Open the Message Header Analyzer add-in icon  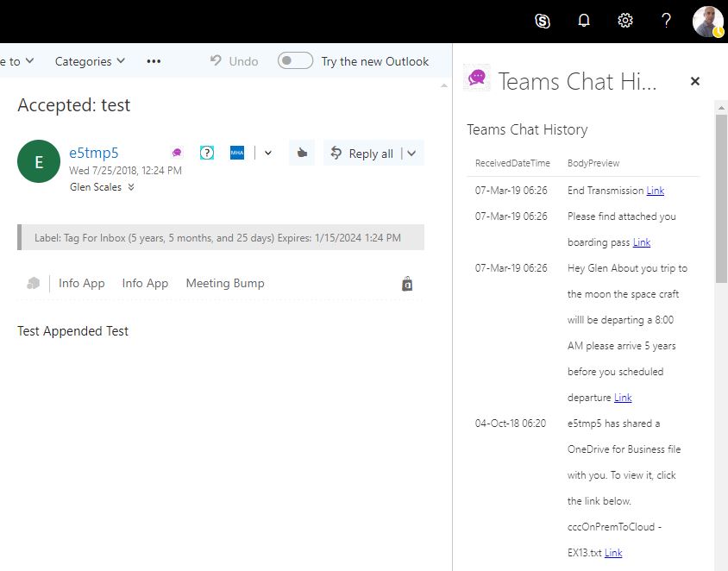[237, 153]
